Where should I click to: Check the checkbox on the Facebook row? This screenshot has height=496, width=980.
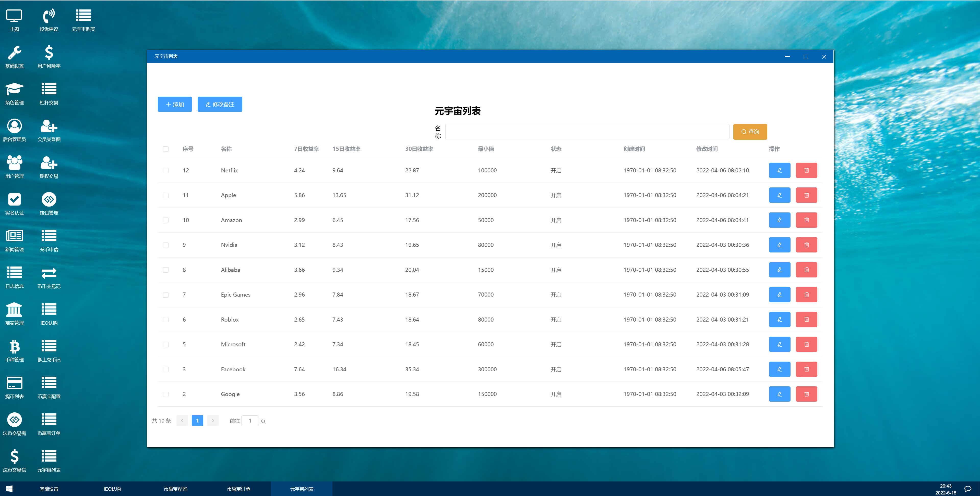(166, 369)
